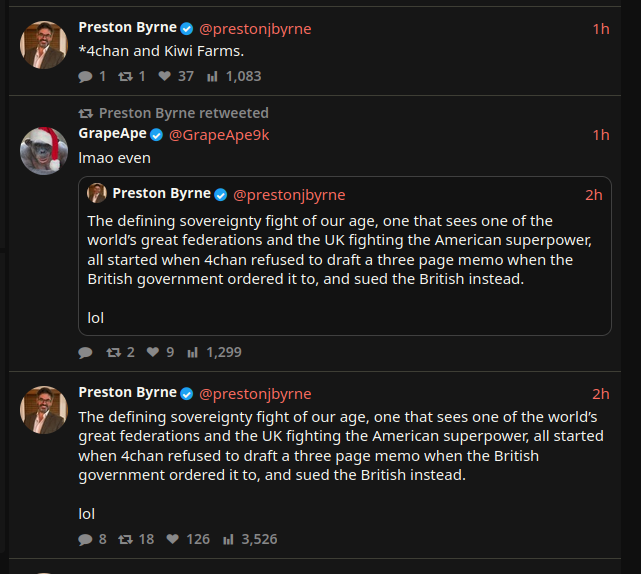The height and width of the screenshot is (574, 641).
Task: Retweet the '*4chan and Kiwi Farms' tweet
Action: [125, 76]
